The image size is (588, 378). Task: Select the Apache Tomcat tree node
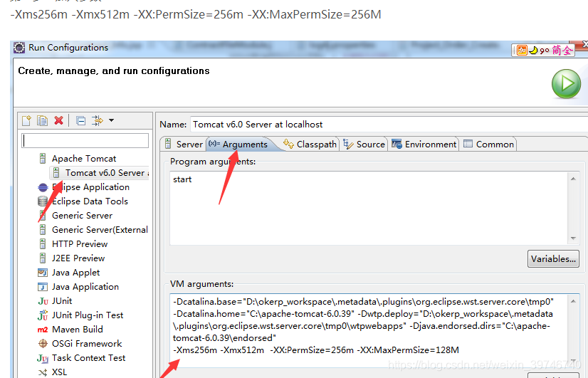click(x=84, y=159)
